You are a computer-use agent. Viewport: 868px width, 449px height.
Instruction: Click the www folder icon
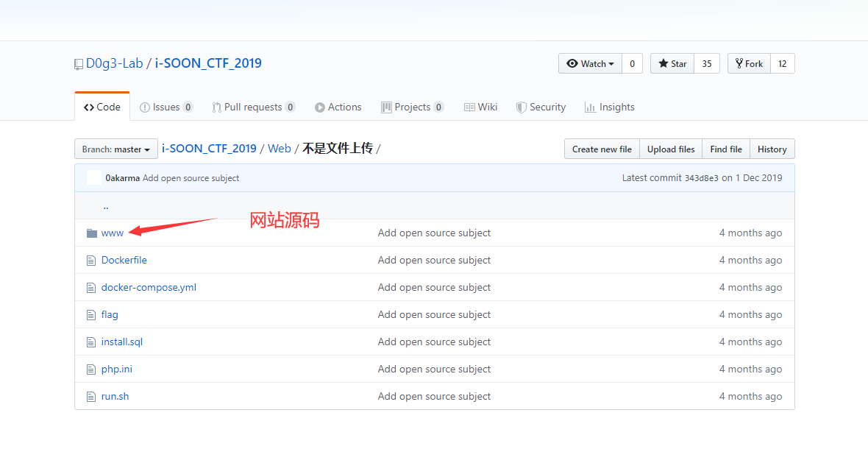pyautogui.click(x=92, y=233)
